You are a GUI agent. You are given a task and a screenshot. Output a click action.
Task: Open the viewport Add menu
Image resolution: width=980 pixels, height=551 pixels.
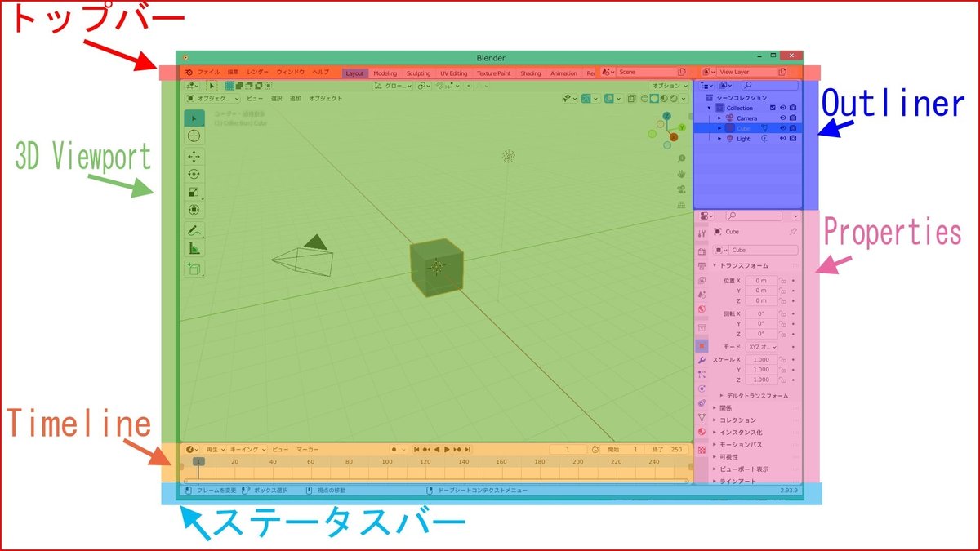(296, 99)
